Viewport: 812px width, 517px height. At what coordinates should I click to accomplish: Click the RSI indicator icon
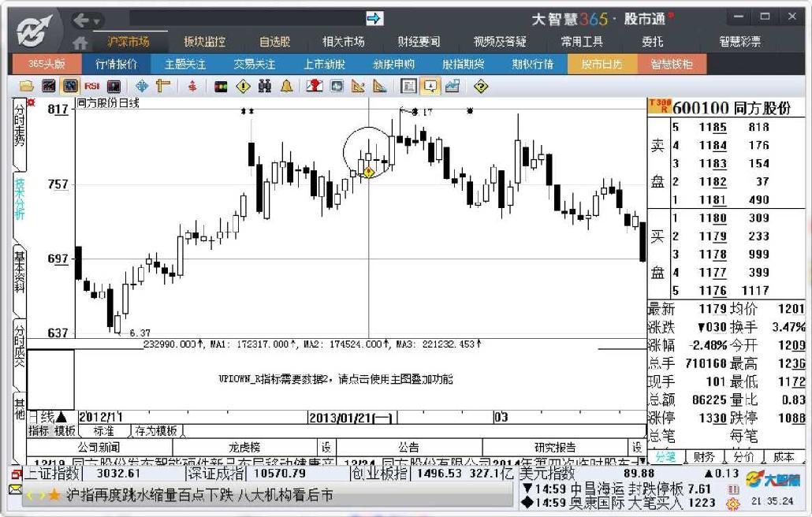pos(92,86)
